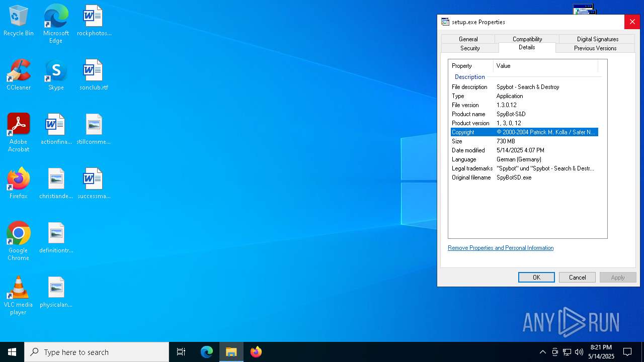The width and height of the screenshot is (644, 362).
Task: Switch to the Compatibility tab
Action: point(527,39)
